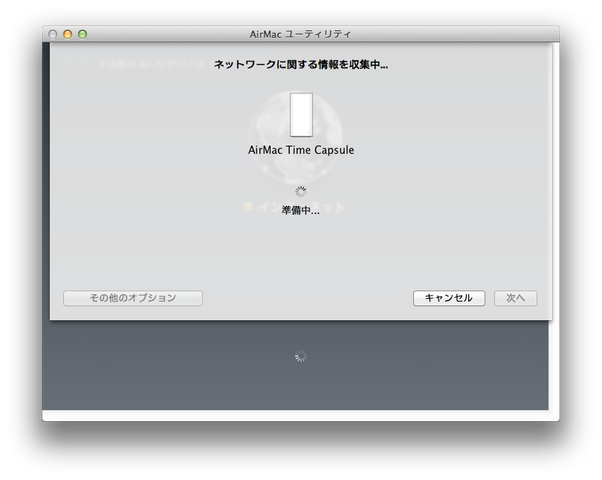Select the AirMac Time Capsule device icon

pyautogui.click(x=301, y=115)
